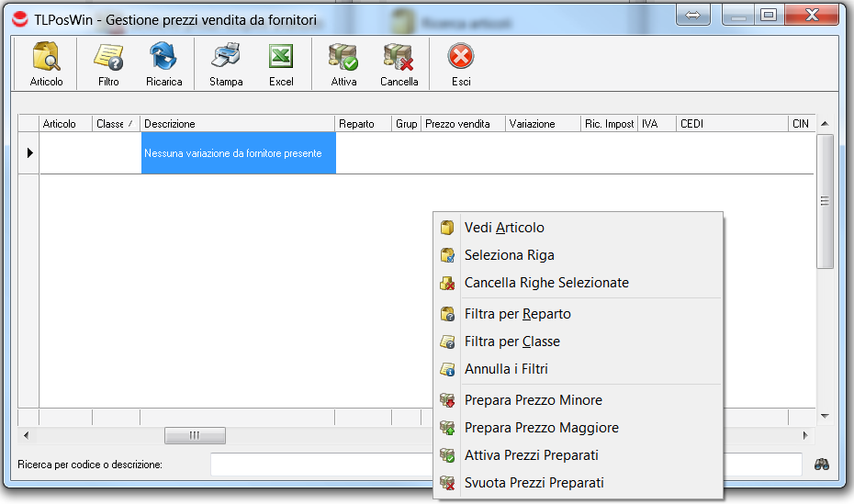Open the Articolo search toolbar icon
This screenshot has height=504, width=854.
coord(46,57)
